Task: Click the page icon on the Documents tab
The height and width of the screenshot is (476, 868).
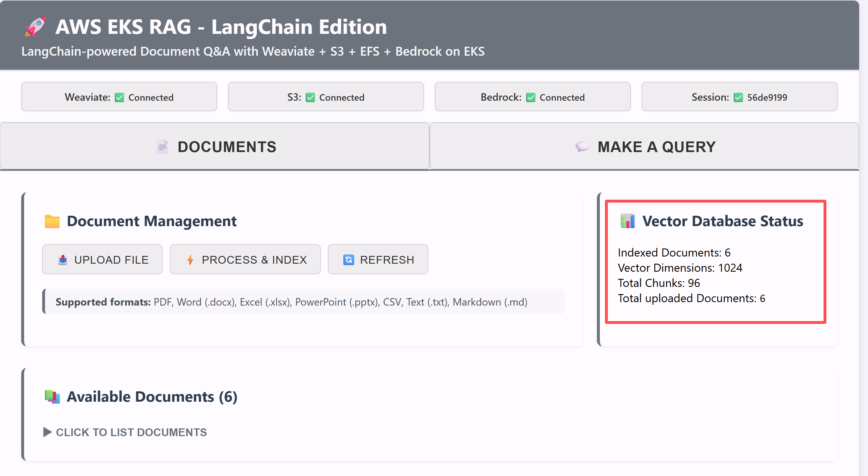Action: [x=162, y=147]
